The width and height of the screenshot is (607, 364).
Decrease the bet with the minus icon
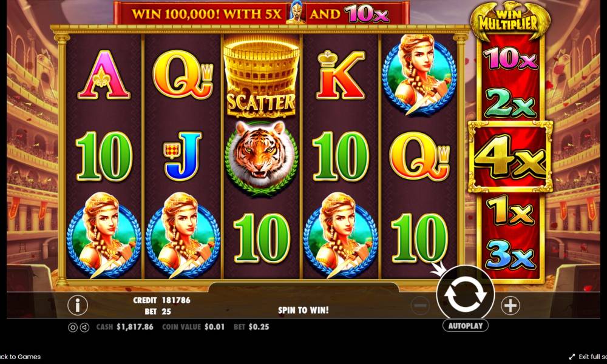coord(420,306)
